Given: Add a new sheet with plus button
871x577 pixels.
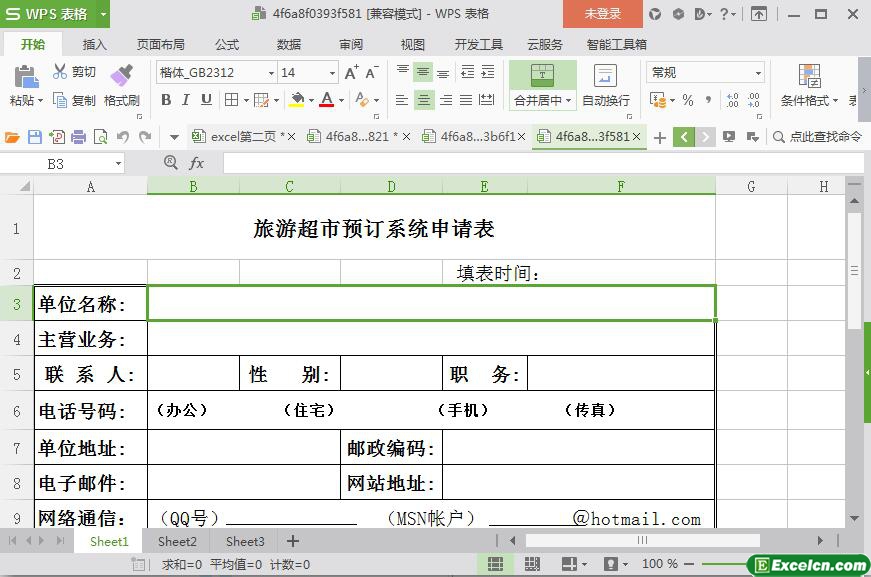Looking at the screenshot, I should point(293,541).
